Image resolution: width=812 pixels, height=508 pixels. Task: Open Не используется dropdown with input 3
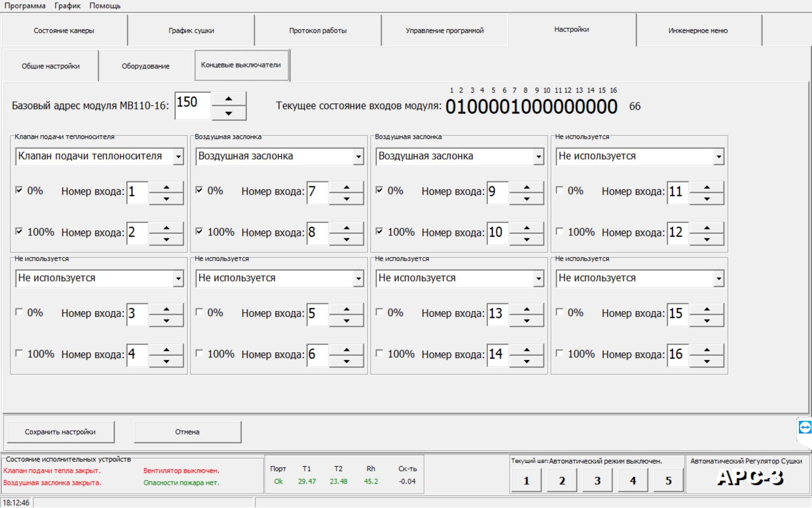178,279
